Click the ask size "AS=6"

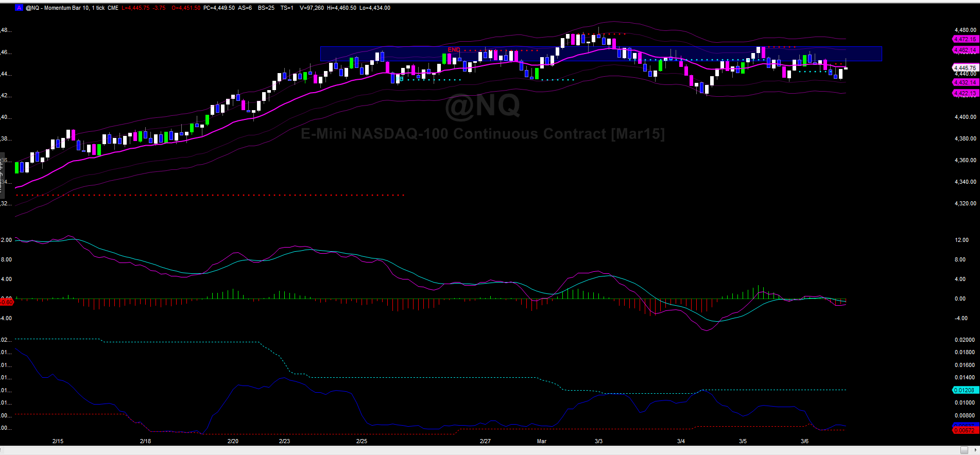pyautogui.click(x=245, y=8)
